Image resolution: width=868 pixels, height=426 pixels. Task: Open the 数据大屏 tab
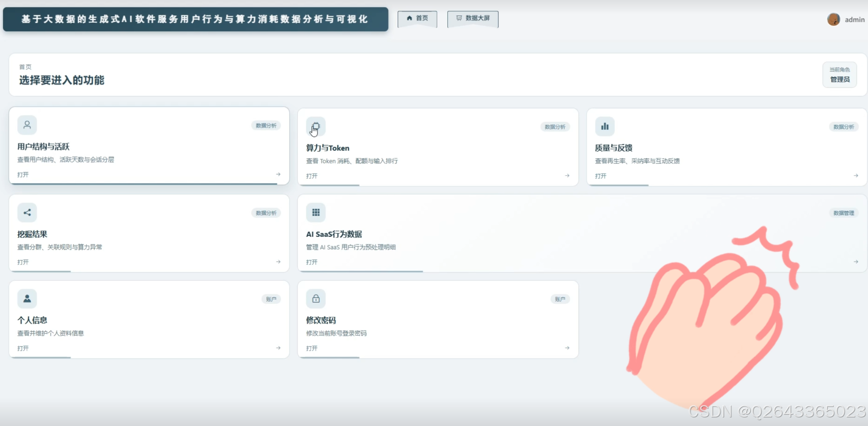(473, 18)
